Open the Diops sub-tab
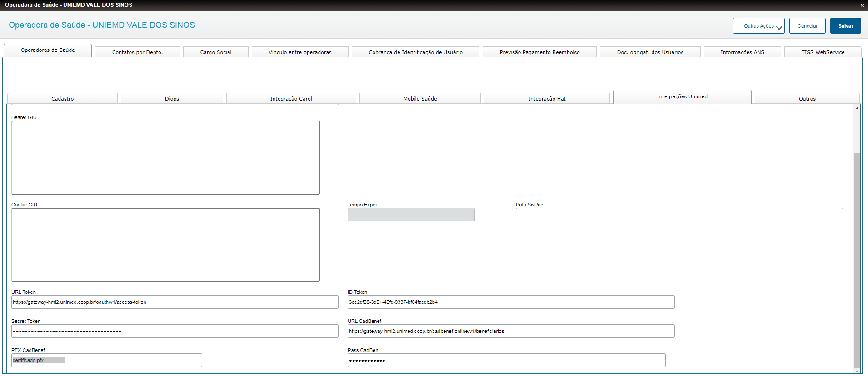The image size is (868, 377). click(x=172, y=99)
